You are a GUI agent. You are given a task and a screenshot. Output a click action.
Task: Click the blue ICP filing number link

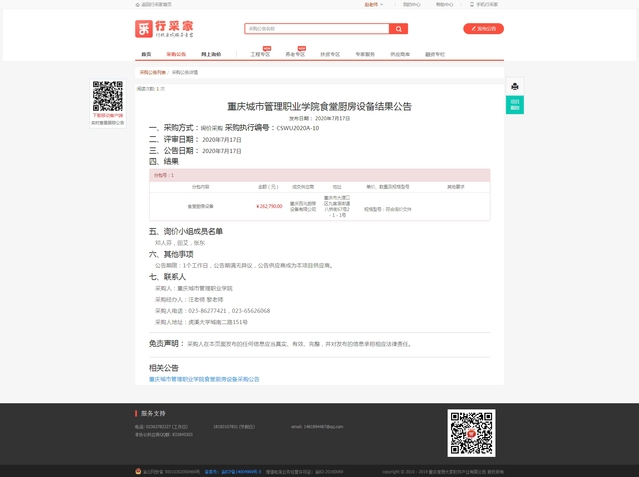point(233,472)
